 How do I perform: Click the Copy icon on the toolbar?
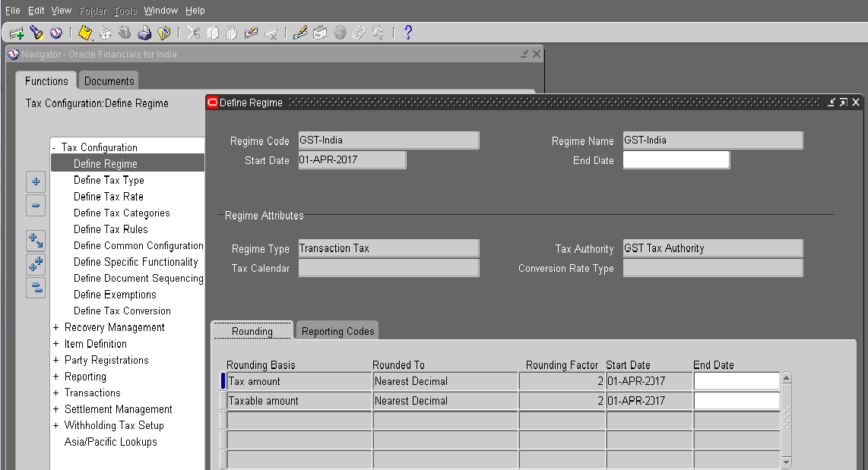(214, 32)
